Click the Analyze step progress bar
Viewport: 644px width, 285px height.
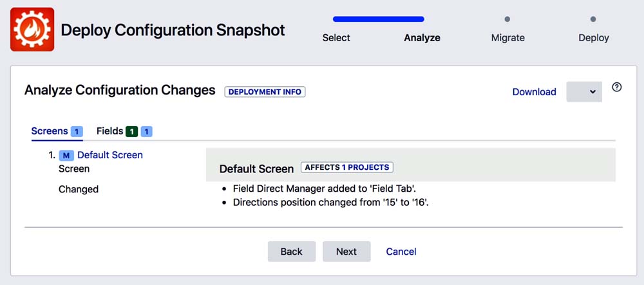click(379, 19)
